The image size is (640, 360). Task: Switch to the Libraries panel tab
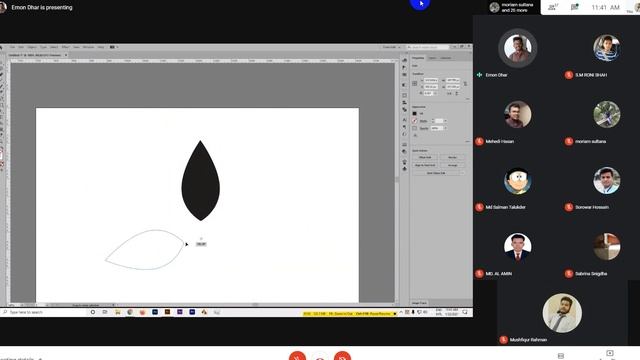(x=446, y=58)
